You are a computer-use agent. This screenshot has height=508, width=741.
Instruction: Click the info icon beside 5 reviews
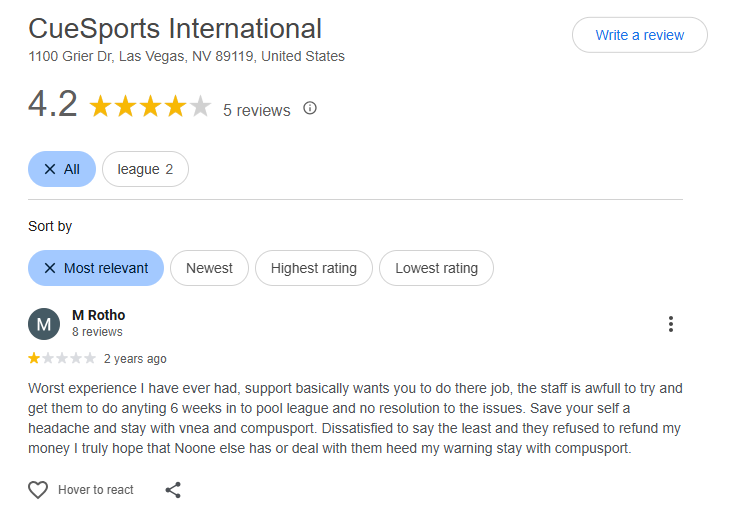tap(310, 108)
